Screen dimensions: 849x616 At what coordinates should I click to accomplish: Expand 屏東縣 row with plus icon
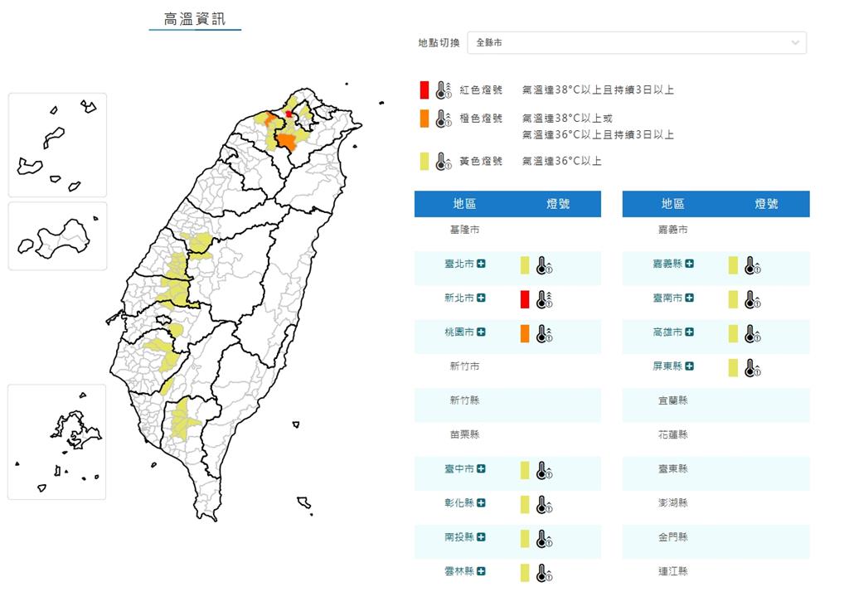click(689, 366)
